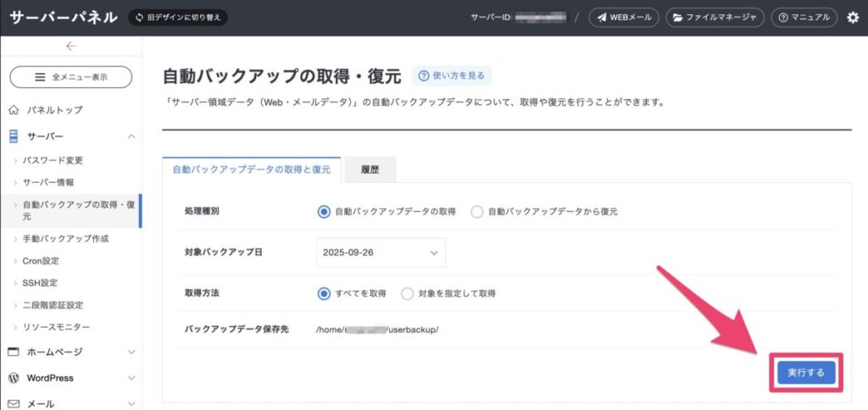Select 対象を指定して取得 radio option
The image size is (868, 410).
click(x=407, y=293)
